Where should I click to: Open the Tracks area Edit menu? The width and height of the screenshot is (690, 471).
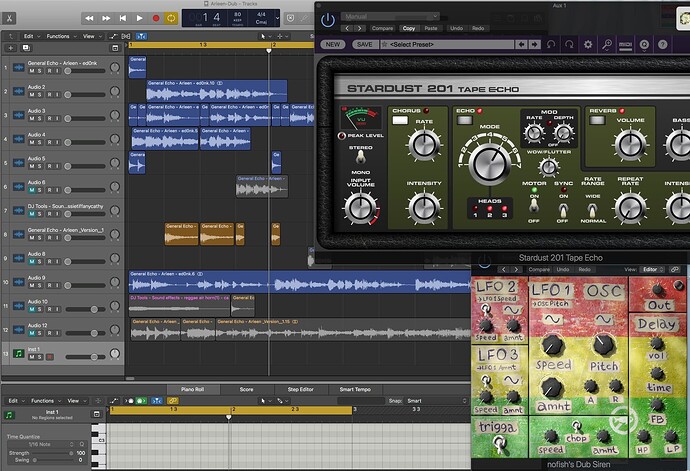click(32, 36)
